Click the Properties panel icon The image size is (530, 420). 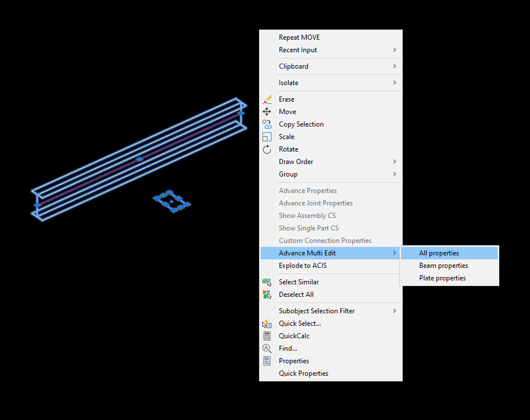coord(266,361)
